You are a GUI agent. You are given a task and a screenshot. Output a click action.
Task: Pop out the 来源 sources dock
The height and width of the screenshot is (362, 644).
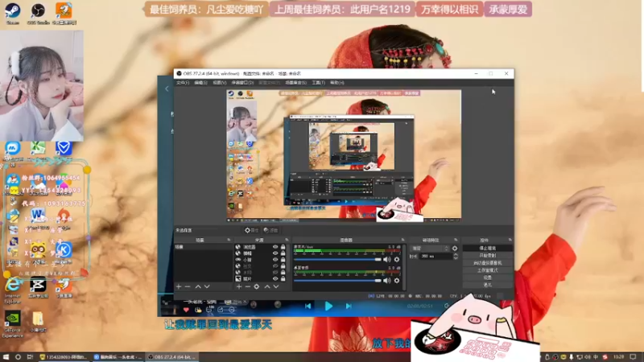287,240
